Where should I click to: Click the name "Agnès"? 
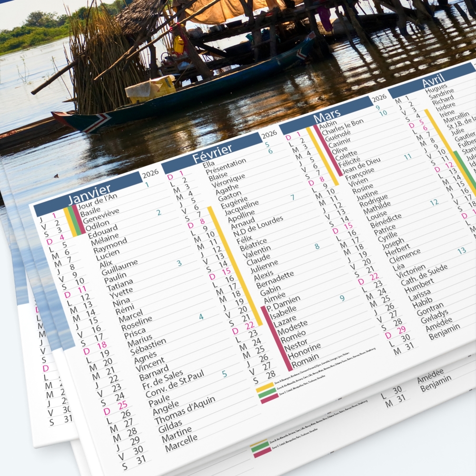tap(145, 358)
